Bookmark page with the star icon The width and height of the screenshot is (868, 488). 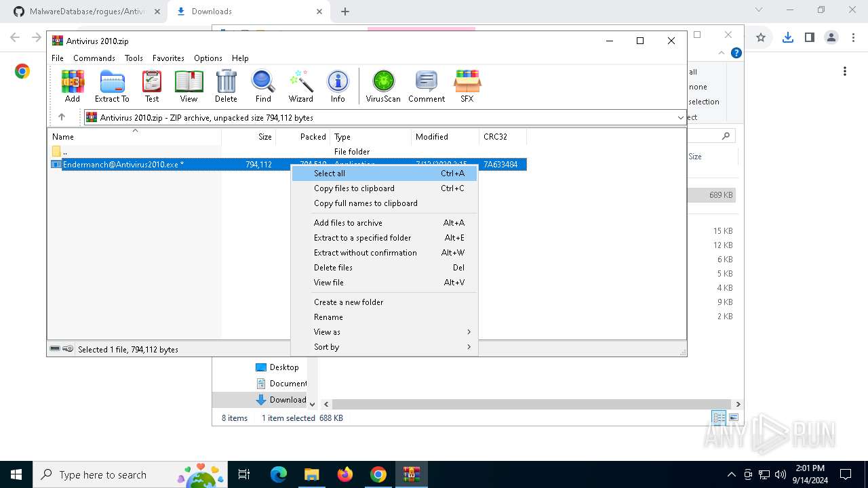coord(761,38)
